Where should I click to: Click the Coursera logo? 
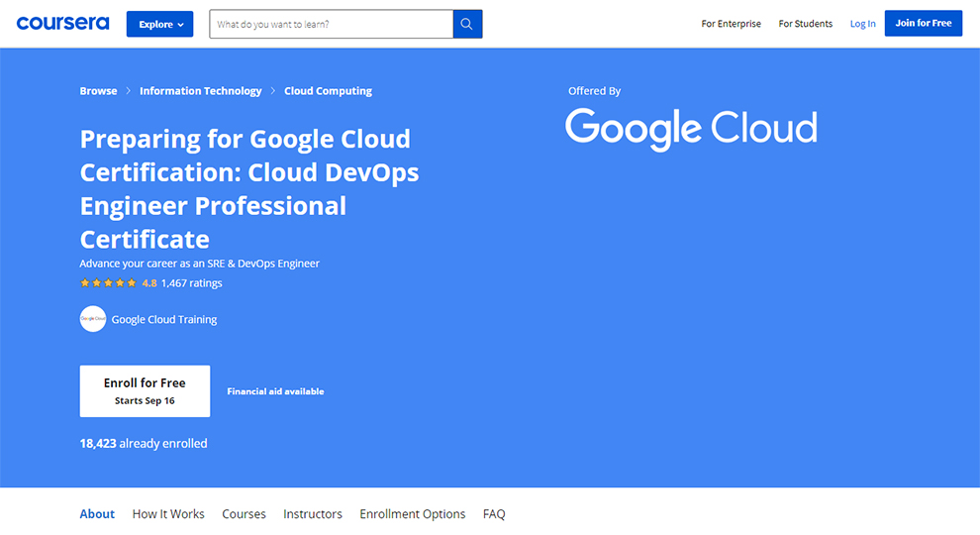[62, 23]
